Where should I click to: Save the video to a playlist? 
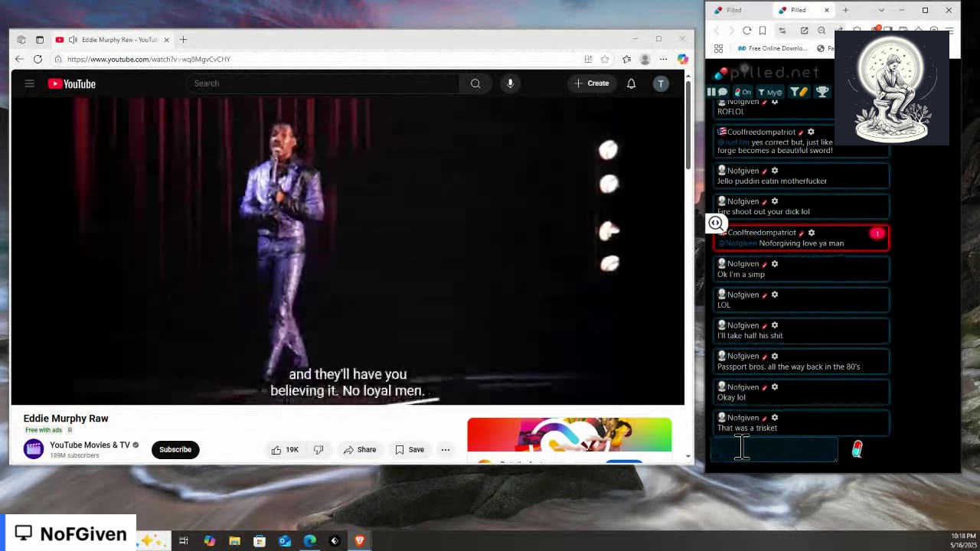click(410, 450)
